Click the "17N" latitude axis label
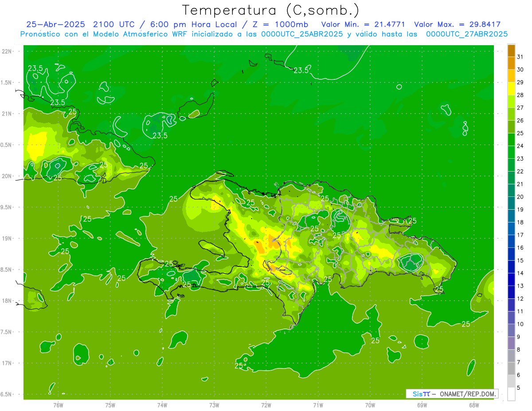The height and width of the screenshot is (411, 532). (x=7, y=363)
